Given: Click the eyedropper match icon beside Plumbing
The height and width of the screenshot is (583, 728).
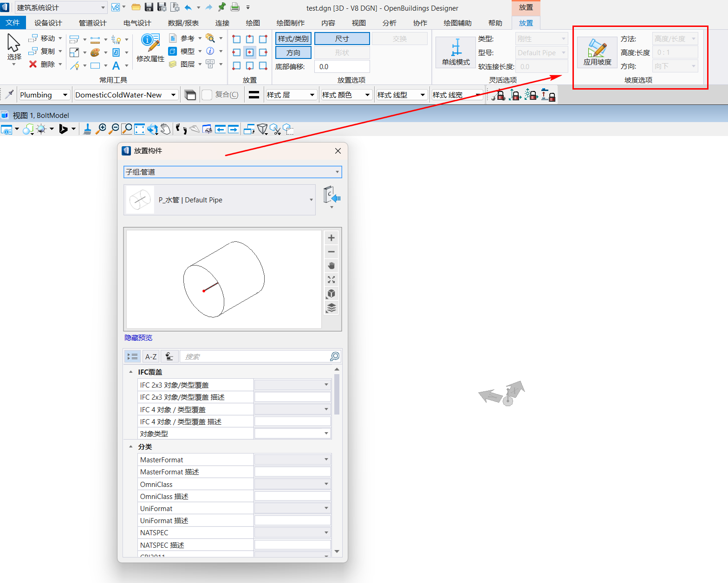Looking at the screenshot, I should (9, 95).
